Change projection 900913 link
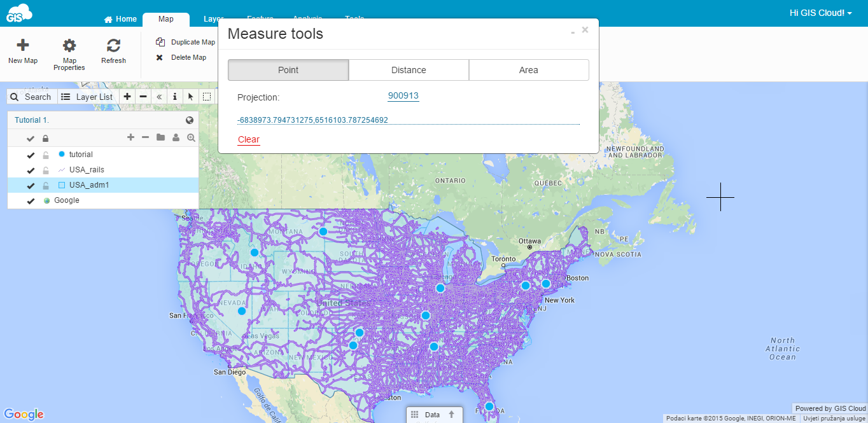 pyautogui.click(x=403, y=95)
